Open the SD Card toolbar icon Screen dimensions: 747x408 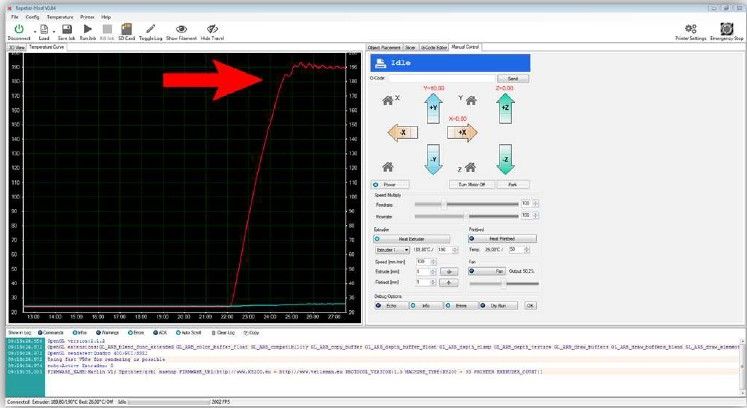tap(127, 29)
